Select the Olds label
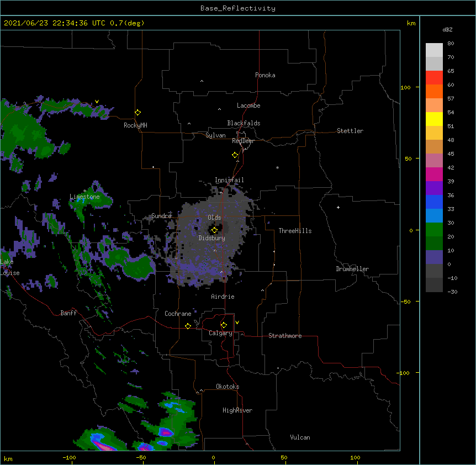The width and height of the screenshot is (476, 465). (x=214, y=218)
